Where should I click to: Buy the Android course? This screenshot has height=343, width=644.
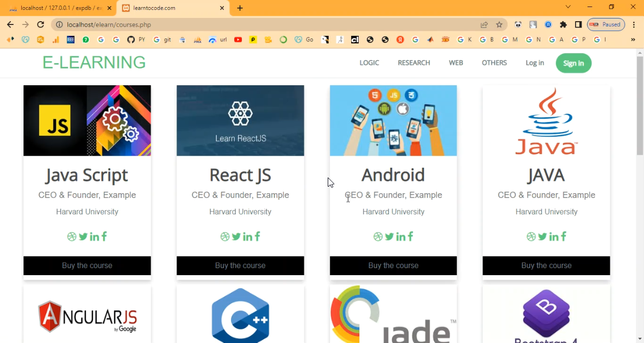pos(393,265)
